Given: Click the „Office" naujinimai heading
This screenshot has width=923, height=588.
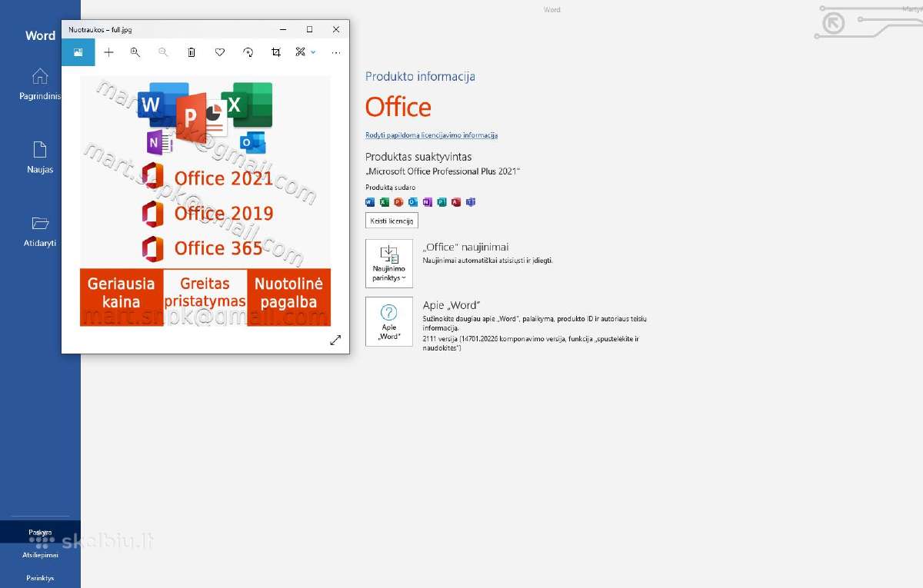Looking at the screenshot, I should [466, 247].
